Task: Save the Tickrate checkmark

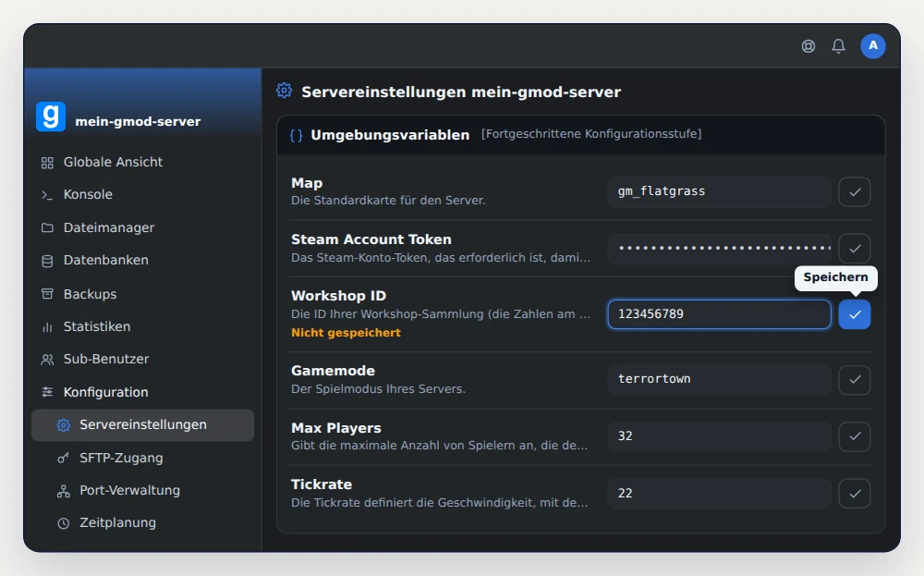Action: point(855,494)
